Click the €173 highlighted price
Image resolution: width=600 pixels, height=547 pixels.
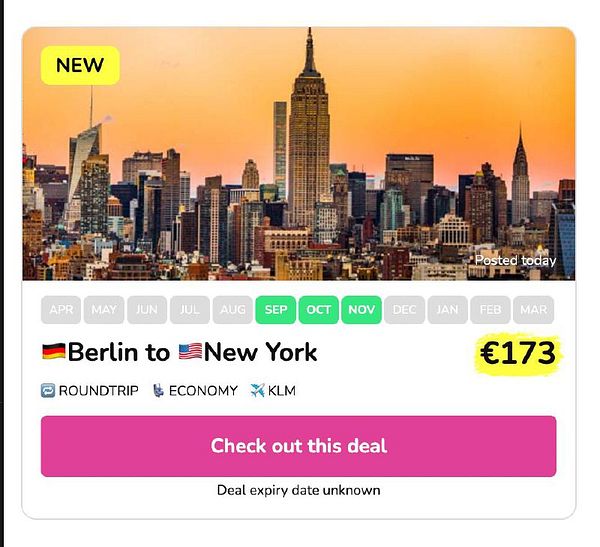[518, 353]
